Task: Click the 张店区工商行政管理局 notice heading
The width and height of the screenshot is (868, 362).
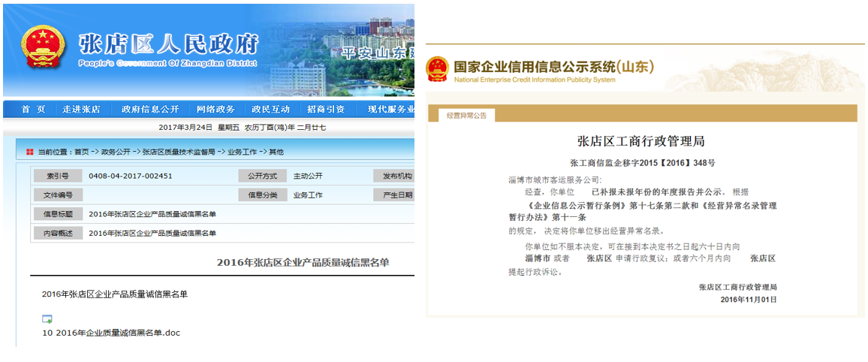Action: (x=640, y=141)
